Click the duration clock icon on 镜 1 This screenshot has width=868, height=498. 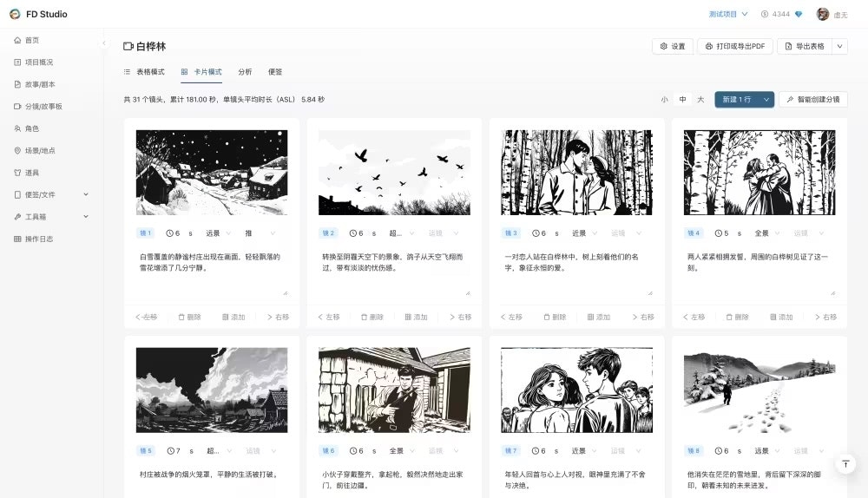pyautogui.click(x=169, y=233)
